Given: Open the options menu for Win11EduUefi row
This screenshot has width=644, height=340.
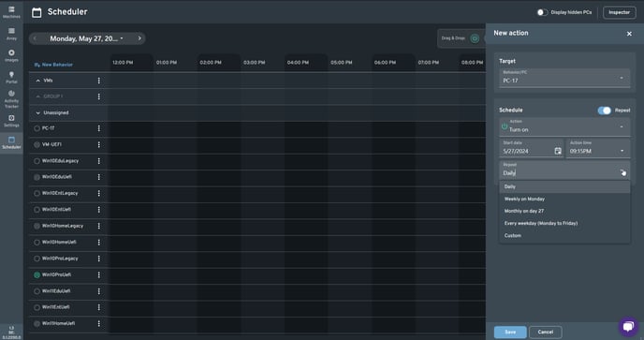Looking at the screenshot, I should coord(99,291).
